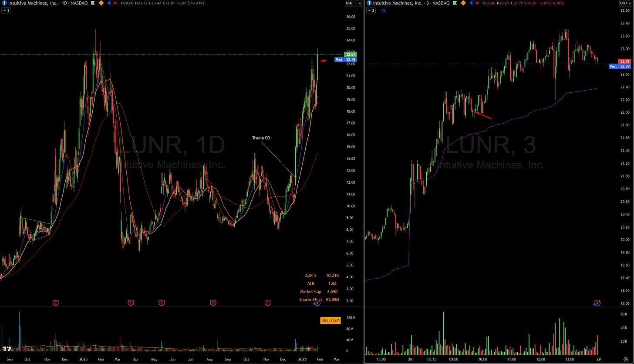634x364 pixels.
Task: Click the green flag icon on the 3-minute chart
Action: (x=455, y=3)
